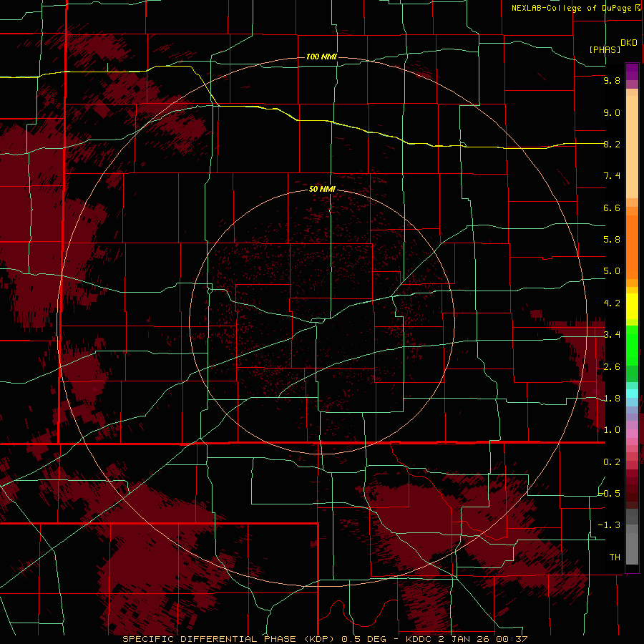Click the DKD label above the color scale
The height and width of the screenshot is (644, 644).
click(629, 43)
